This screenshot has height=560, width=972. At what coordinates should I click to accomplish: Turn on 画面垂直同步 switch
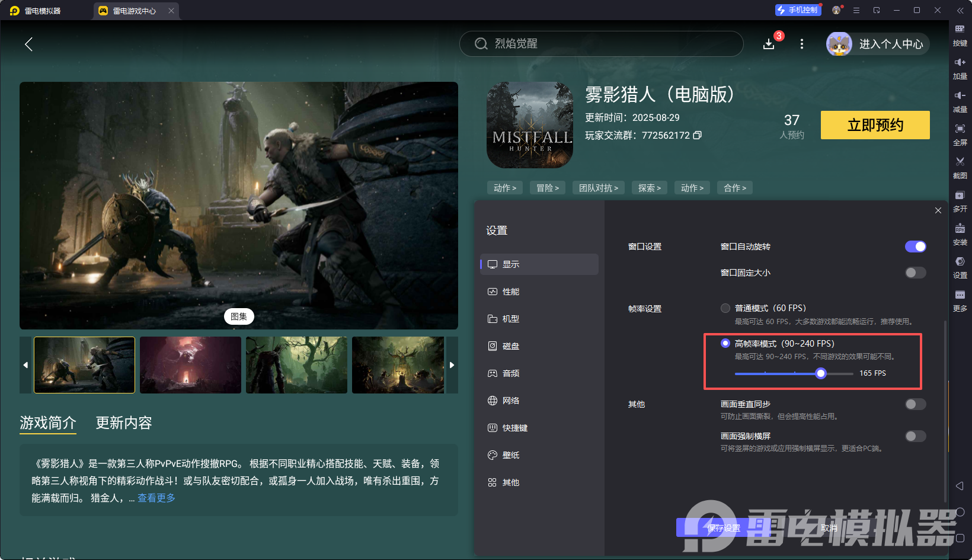tap(916, 404)
